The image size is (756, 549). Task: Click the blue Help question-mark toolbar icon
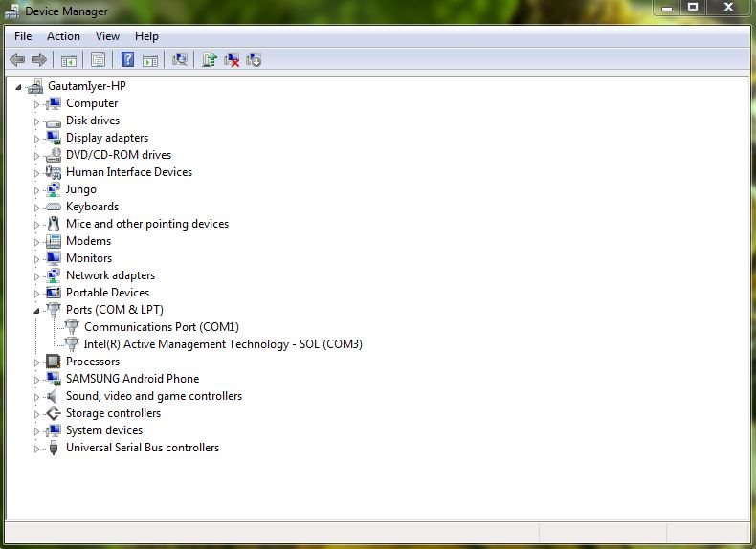tap(127, 59)
